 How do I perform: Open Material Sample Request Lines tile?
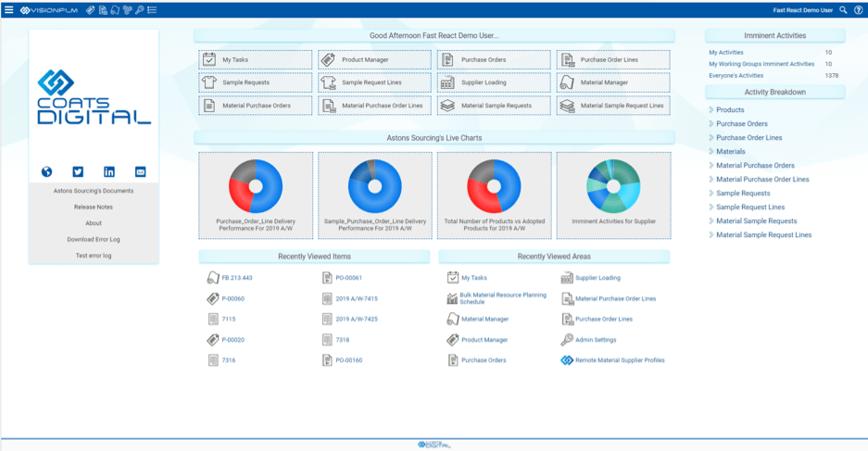613,106
